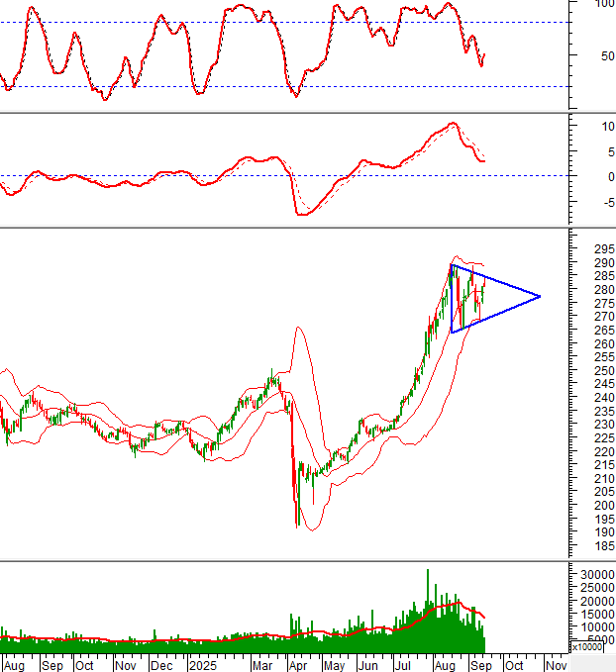
Task: Click the 245 price scale label
Action: click(604, 384)
